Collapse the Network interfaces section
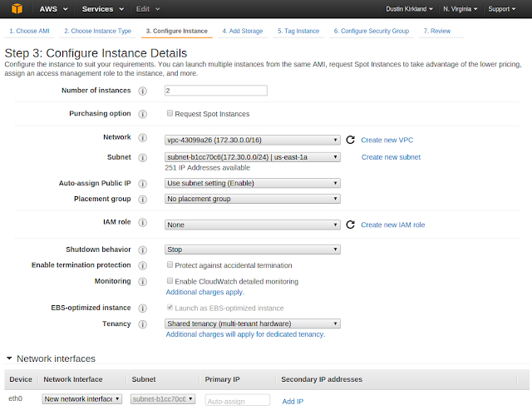 (x=9, y=358)
